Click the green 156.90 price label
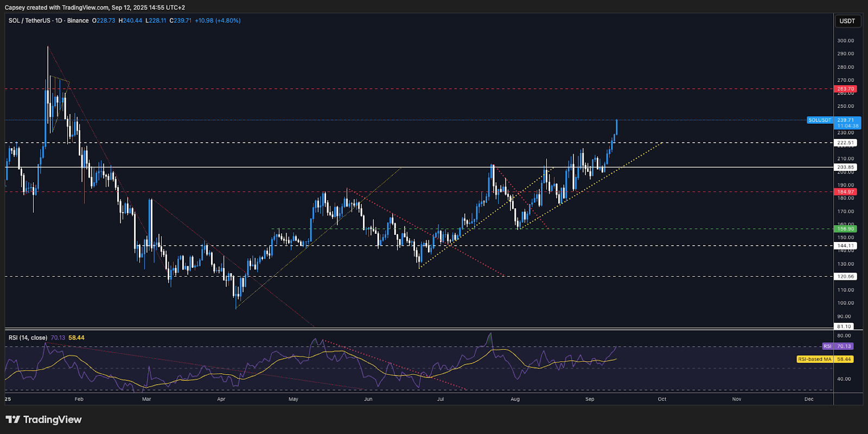Image resolution: width=868 pixels, height=434 pixels. 845,229
